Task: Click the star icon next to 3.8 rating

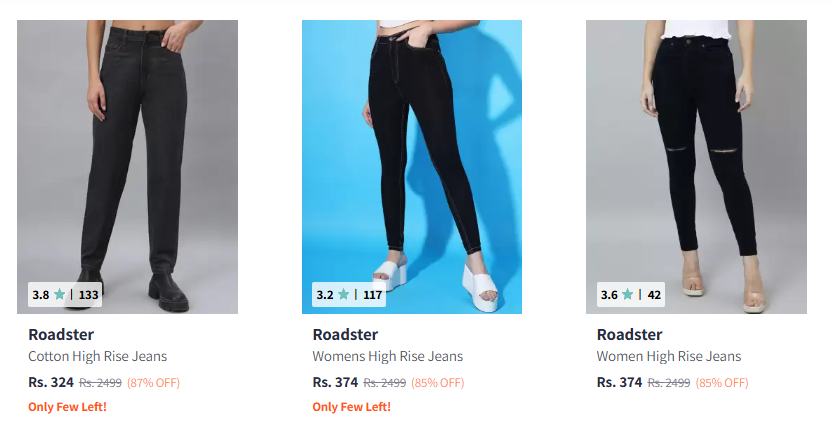Action: [x=59, y=294]
